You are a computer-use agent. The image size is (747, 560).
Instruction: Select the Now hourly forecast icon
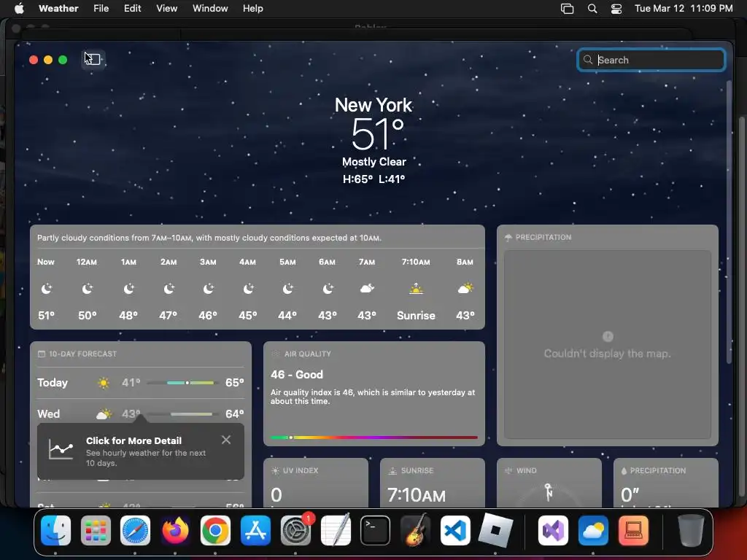[46, 289]
